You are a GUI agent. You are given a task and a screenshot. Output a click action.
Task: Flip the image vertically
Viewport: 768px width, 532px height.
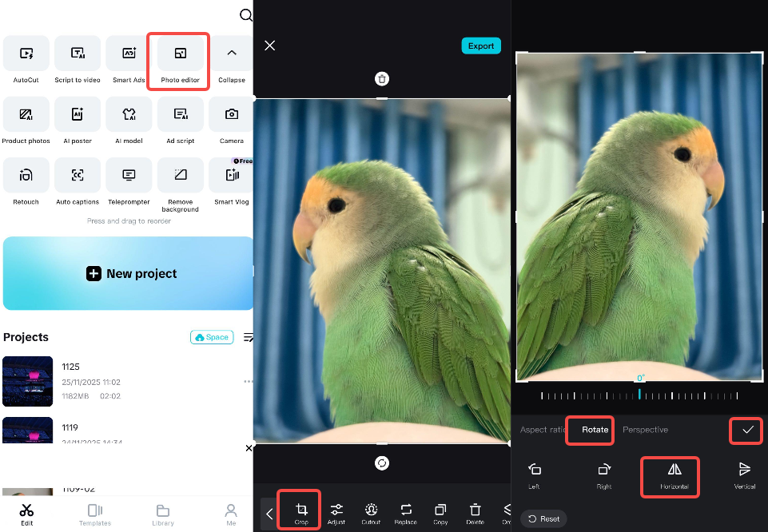[743, 472]
